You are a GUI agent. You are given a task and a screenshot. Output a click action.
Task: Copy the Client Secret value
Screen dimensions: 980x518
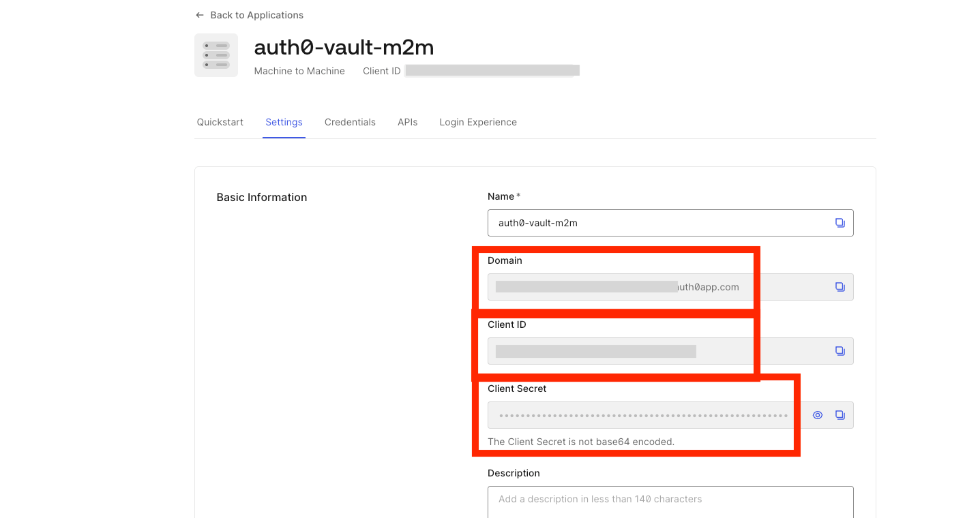pyautogui.click(x=840, y=415)
